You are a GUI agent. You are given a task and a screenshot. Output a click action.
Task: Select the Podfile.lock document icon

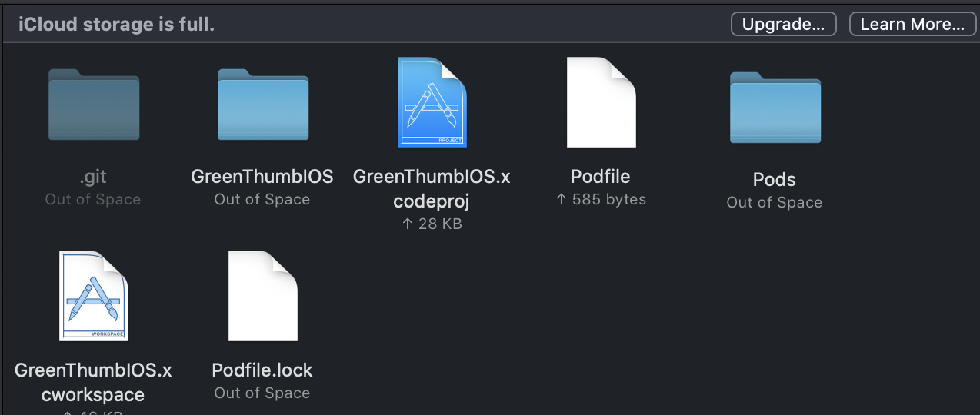pyautogui.click(x=262, y=296)
